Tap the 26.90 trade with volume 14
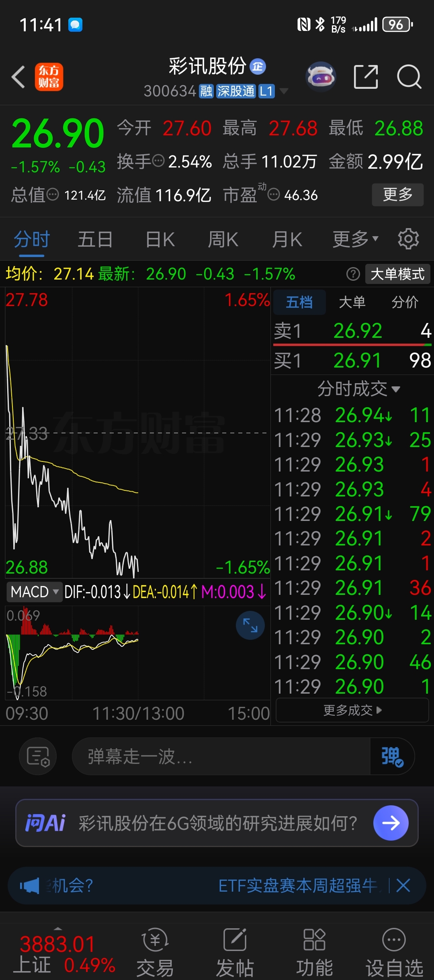This screenshot has height=980, width=434. (352, 612)
